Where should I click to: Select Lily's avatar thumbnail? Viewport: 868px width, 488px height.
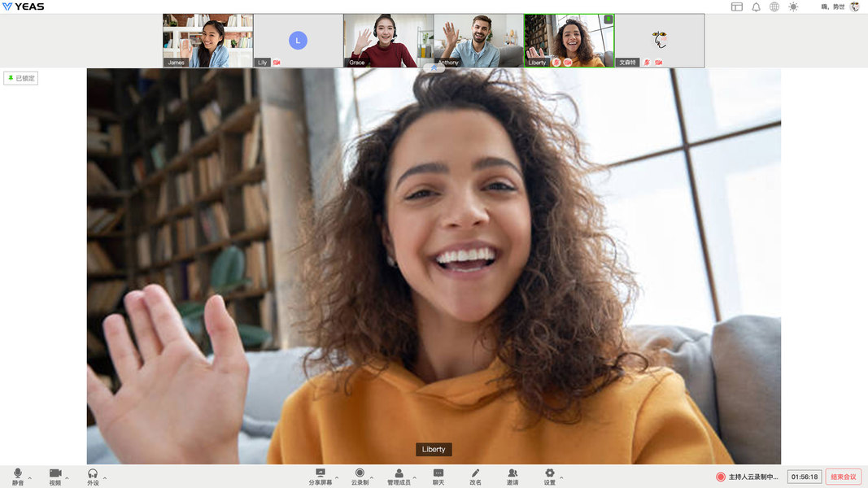299,41
